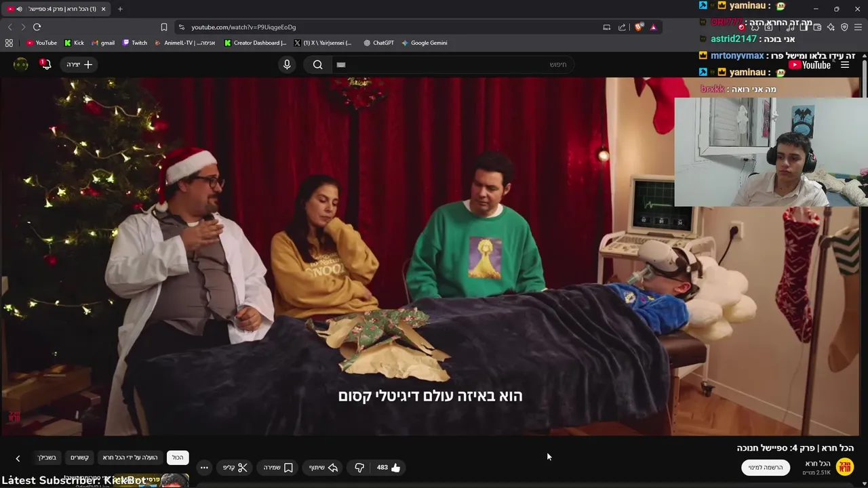This screenshot has height=488, width=868.
Task: Share this page from the address bar
Action: tap(623, 27)
